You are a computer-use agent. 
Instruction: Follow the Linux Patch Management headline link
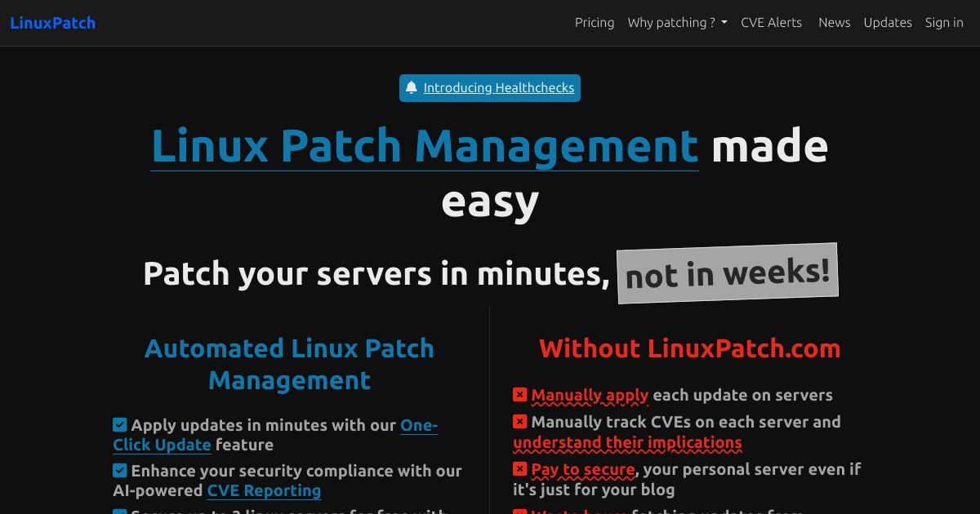[425, 146]
